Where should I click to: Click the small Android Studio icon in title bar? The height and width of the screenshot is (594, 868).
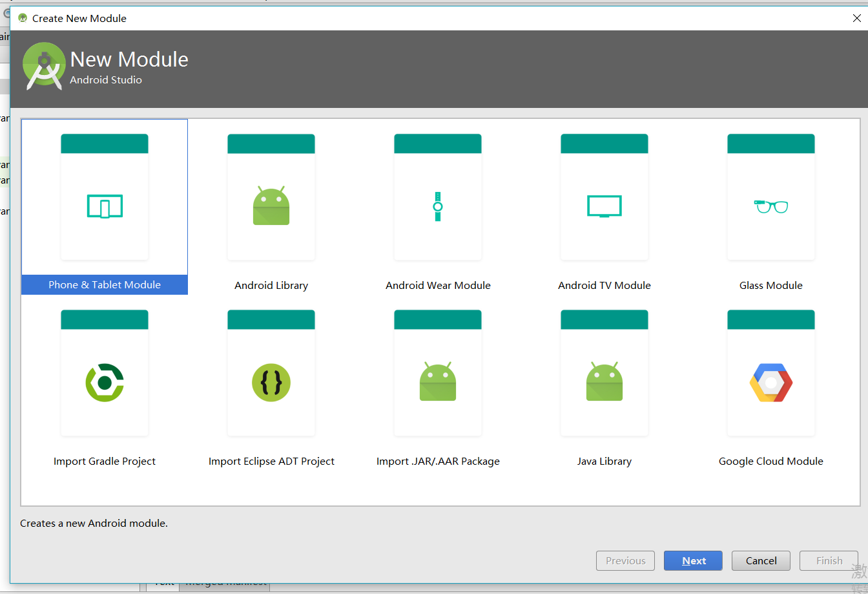point(23,18)
